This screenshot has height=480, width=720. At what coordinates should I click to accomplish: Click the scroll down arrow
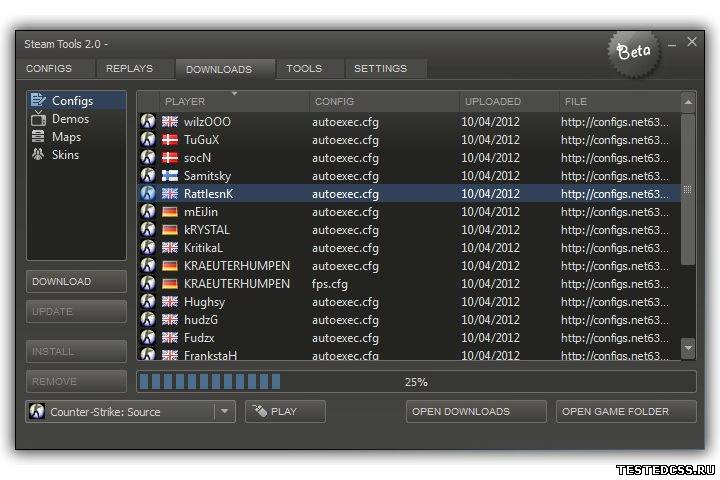(688, 348)
